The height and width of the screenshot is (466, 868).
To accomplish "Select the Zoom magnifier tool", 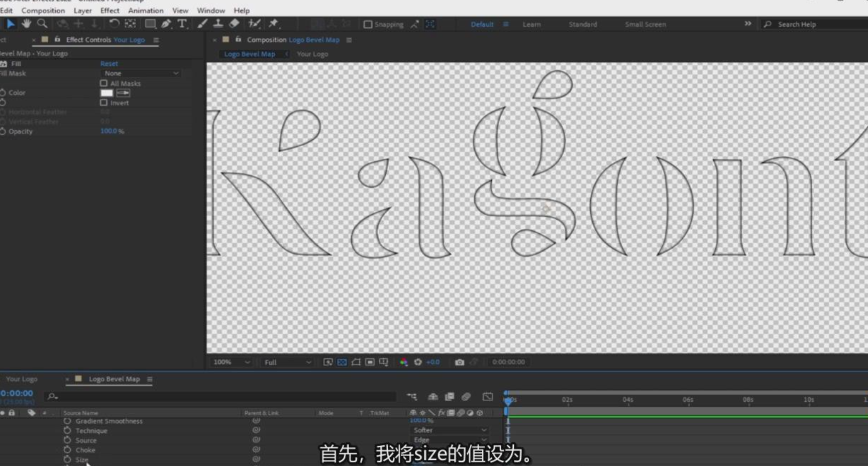I will [x=42, y=24].
